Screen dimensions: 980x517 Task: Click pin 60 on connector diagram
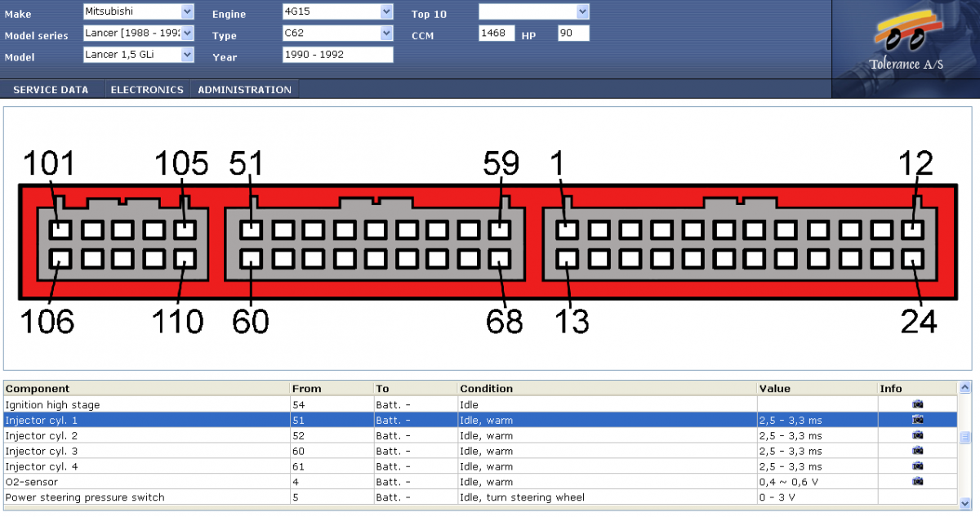pyautogui.click(x=251, y=260)
